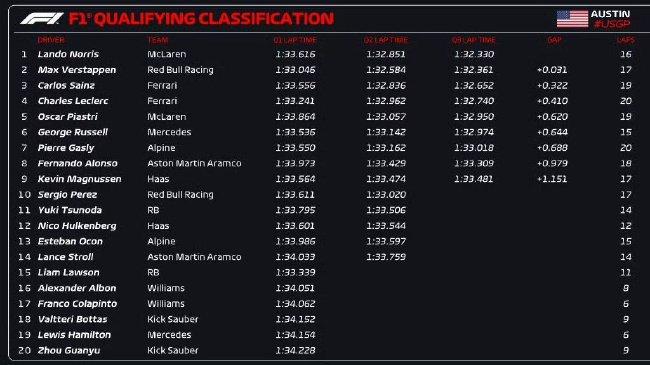
Task: Click Sergio Perez's Q2 time 1:33.020
Action: [x=386, y=195]
